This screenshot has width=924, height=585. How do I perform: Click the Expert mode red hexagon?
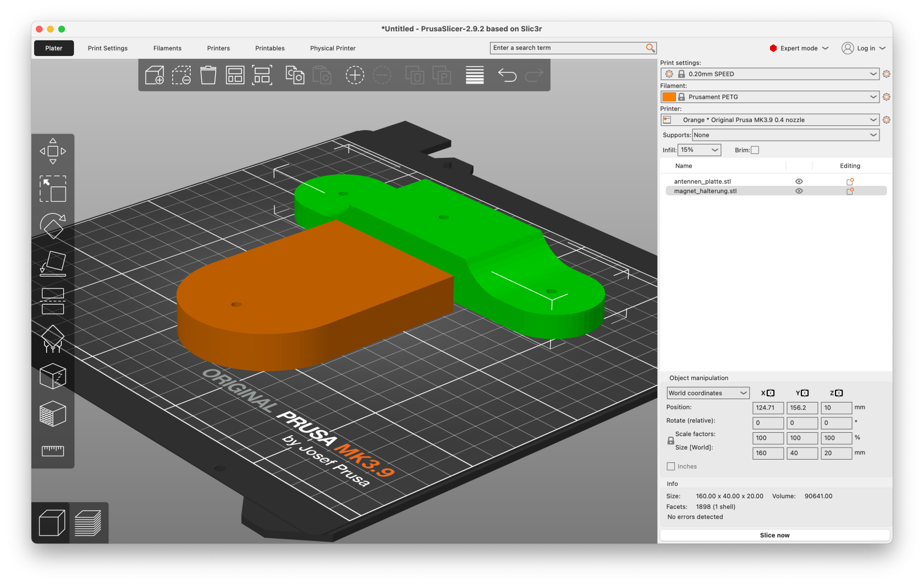[x=773, y=48]
